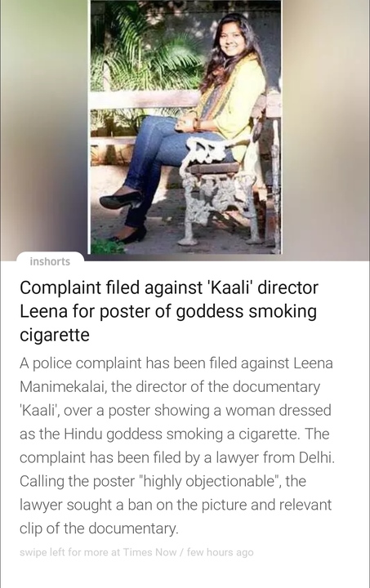
Task: Tap the inshorts badge label
Action: [x=50, y=261]
